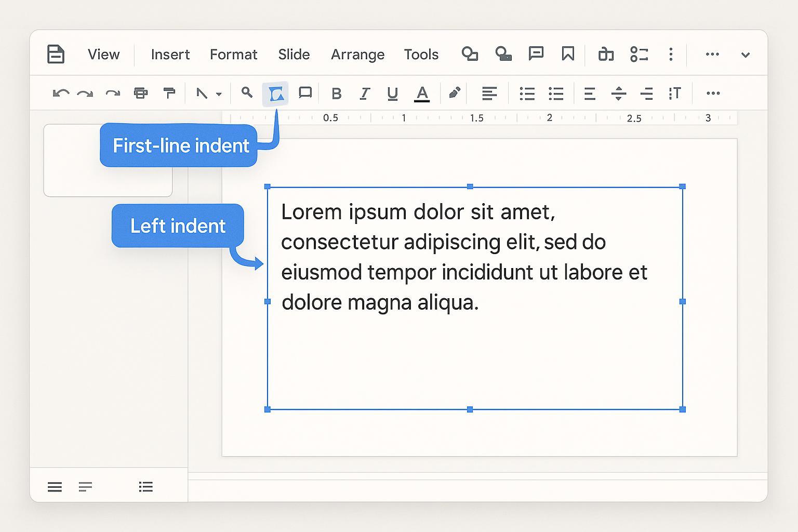Click the Tools menu button
Image resolution: width=798 pixels, height=532 pixels.
click(421, 55)
